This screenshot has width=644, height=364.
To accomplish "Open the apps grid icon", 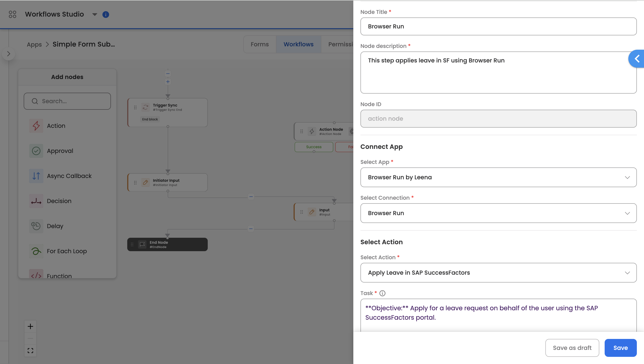I will (12, 14).
